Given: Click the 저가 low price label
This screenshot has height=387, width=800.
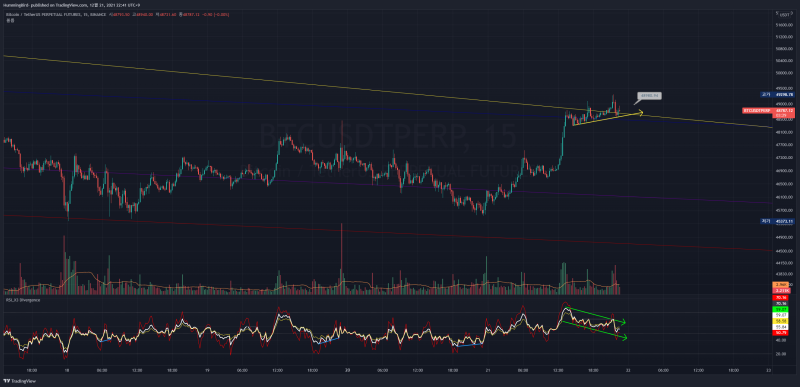Looking at the screenshot, I should click(778, 221).
